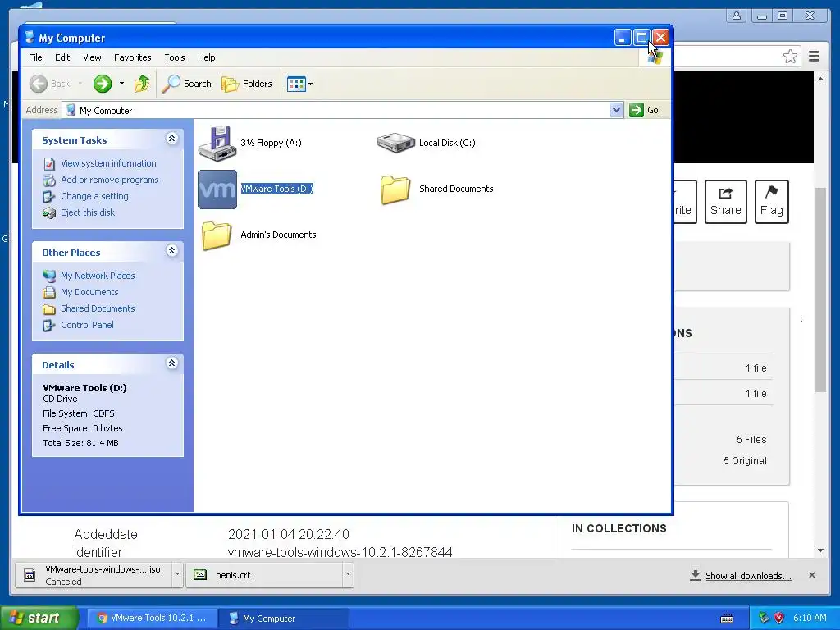Click the View system information icon
840x630 pixels.
(x=49, y=164)
